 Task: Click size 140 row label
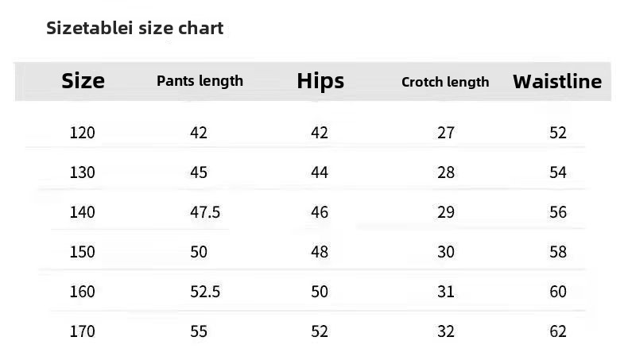tap(83, 212)
